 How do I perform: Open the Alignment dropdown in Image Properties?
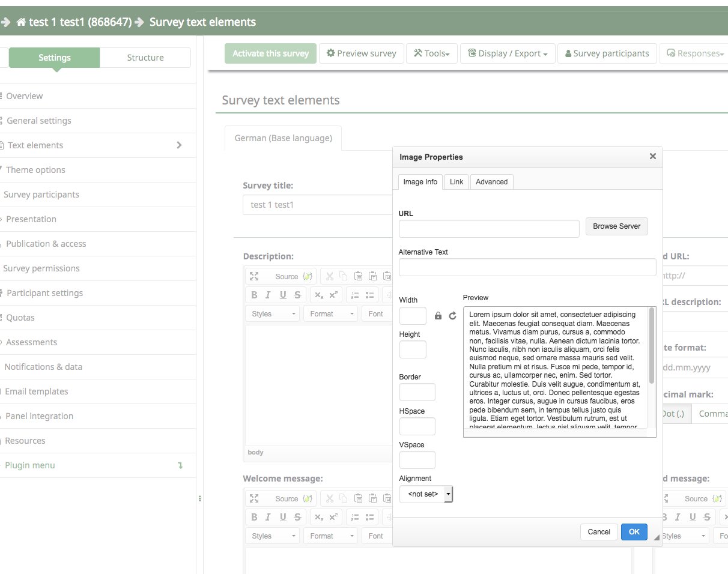click(x=426, y=494)
